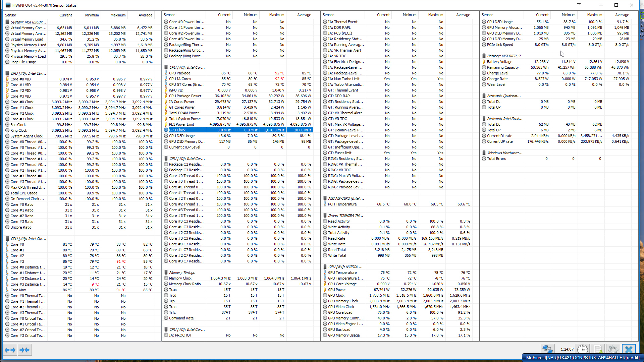Select the GPU Memory Usage row

pyautogui.click(x=397, y=335)
